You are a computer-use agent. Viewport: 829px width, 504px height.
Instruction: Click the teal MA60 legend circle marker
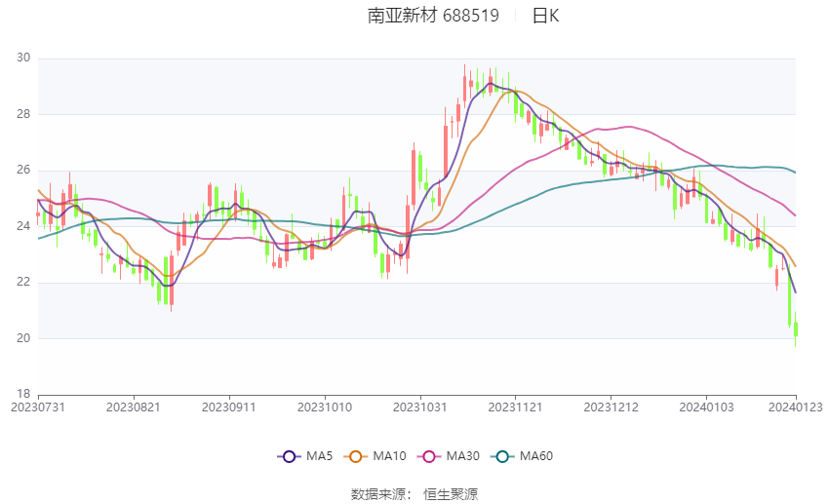(x=503, y=456)
